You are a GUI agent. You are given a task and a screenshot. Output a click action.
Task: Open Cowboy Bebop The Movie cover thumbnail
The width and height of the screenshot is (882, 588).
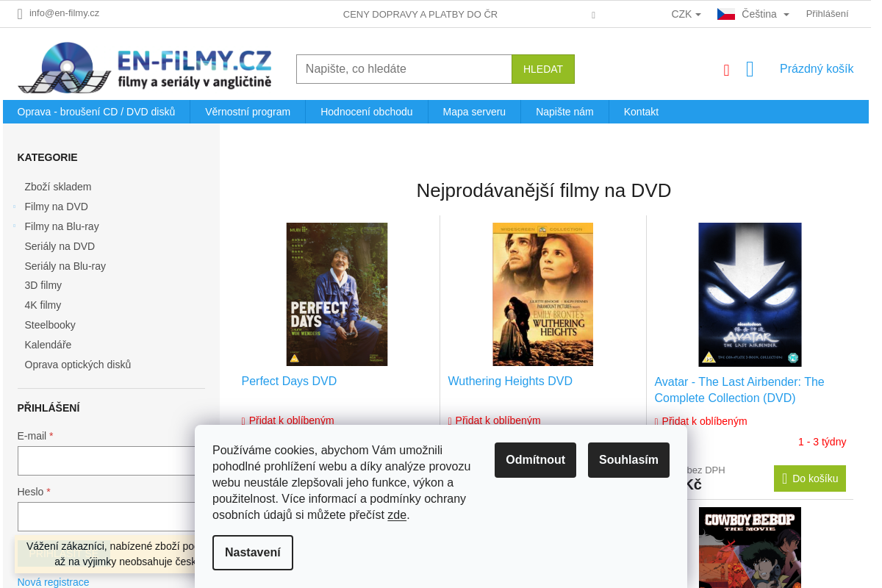750,548
